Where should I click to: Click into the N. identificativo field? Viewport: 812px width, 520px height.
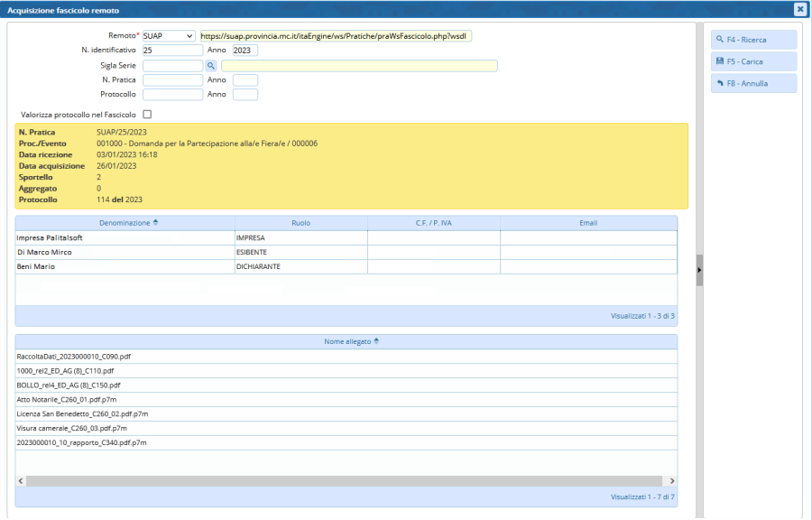coord(172,51)
